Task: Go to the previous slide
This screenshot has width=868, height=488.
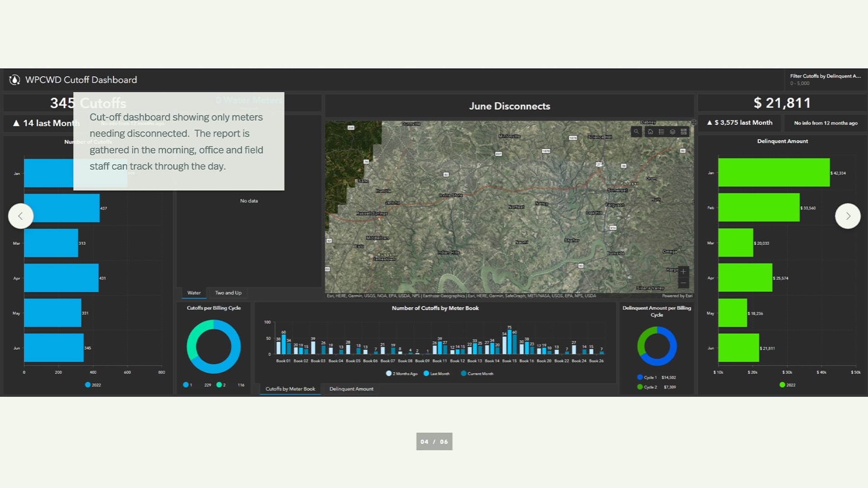Action: coord(21,216)
